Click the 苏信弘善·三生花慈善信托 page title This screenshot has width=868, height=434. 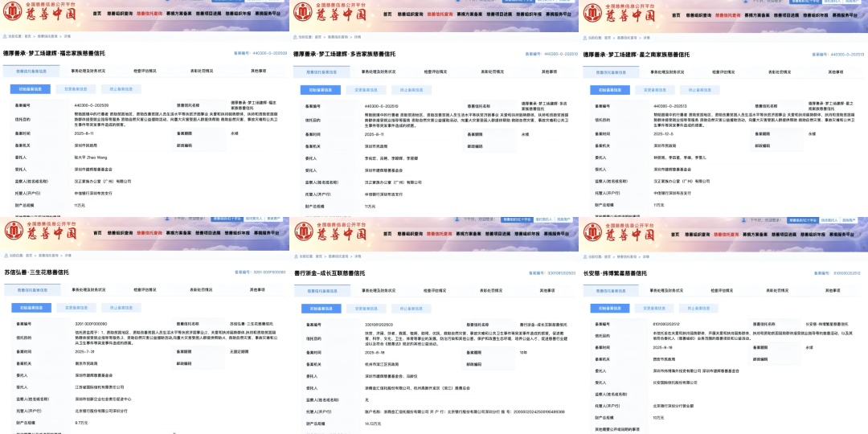(36, 272)
